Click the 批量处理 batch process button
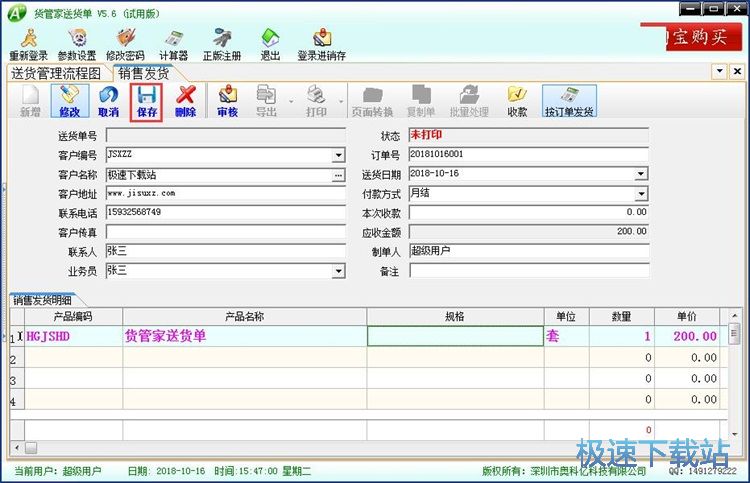This screenshot has width=750, height=483. [469, 101]
